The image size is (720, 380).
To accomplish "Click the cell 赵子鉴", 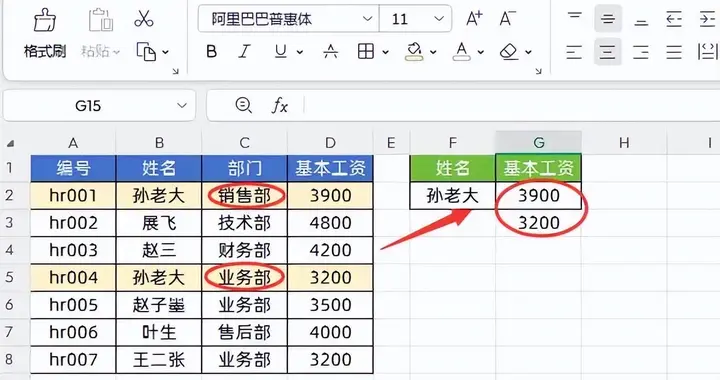I will point(159,305).
